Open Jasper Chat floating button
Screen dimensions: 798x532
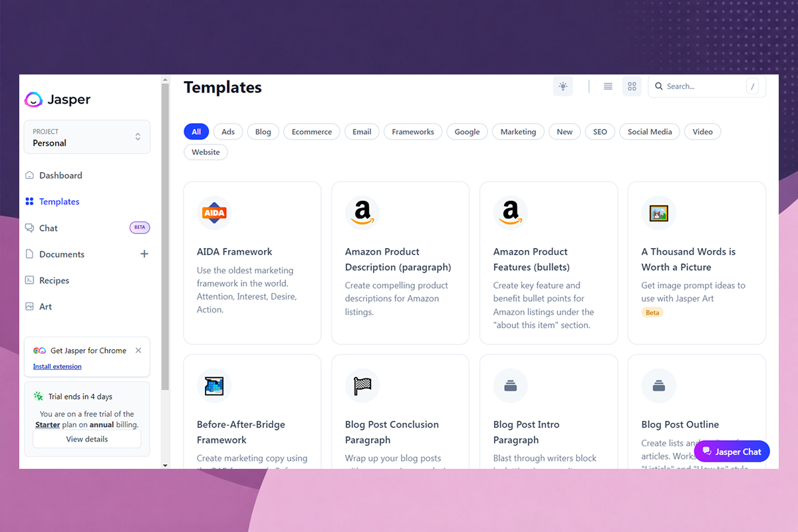coord(732,452)
